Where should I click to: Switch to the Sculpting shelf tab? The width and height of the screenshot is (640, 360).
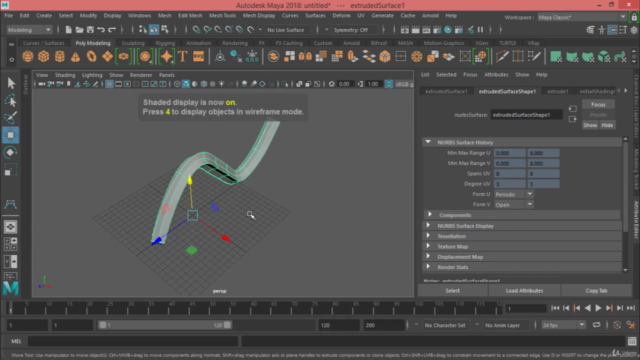[x=133, y=43]
